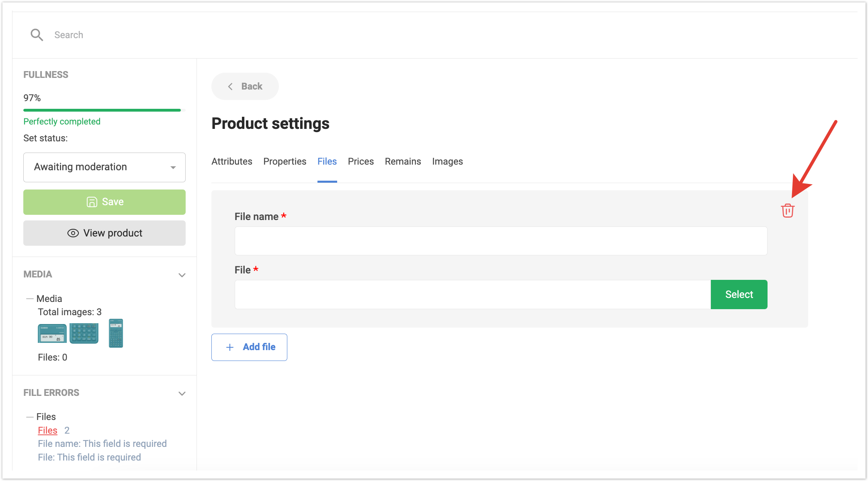Switch to the Images tab

coord(447,161)
